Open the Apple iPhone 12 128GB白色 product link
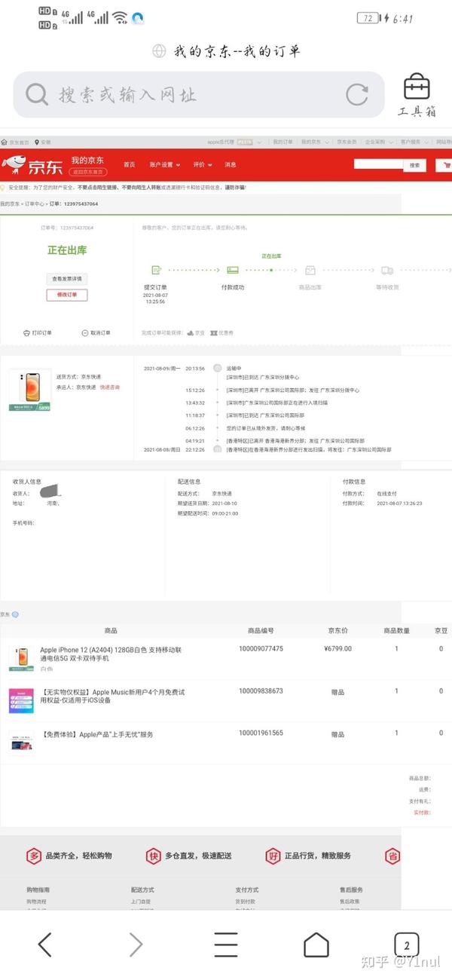Screen dimensions: 452x980 tap(110, 654)
